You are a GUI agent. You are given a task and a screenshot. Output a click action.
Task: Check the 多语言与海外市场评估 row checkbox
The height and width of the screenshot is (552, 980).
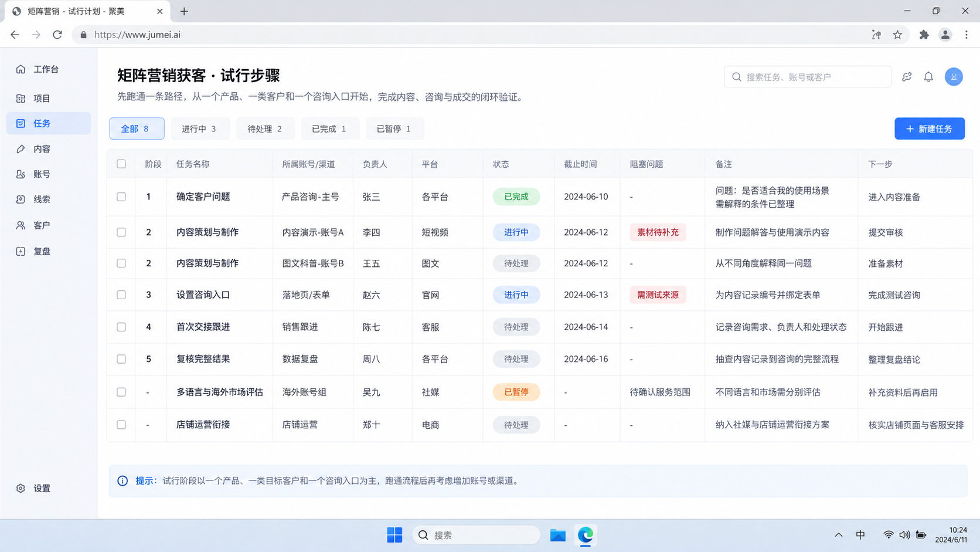click(121, 392)
